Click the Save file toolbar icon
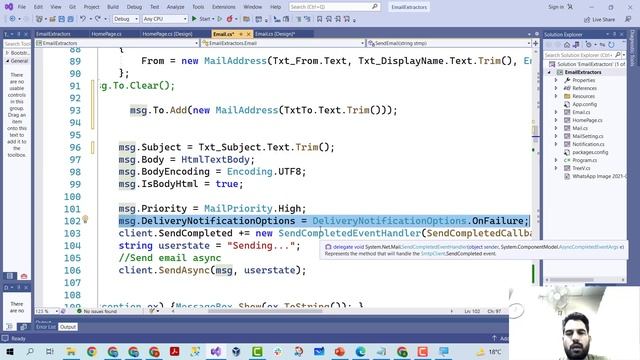640x360 pixels. (61, 19)
